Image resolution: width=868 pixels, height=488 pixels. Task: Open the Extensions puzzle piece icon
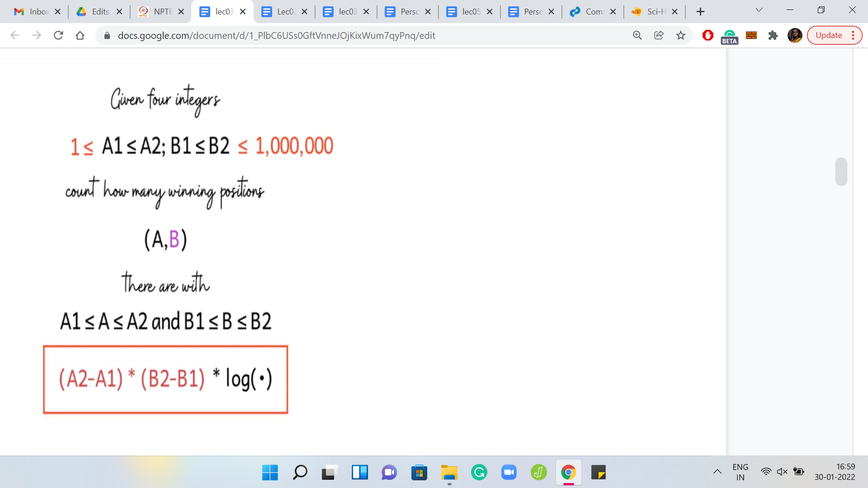[x=773, y=35]
